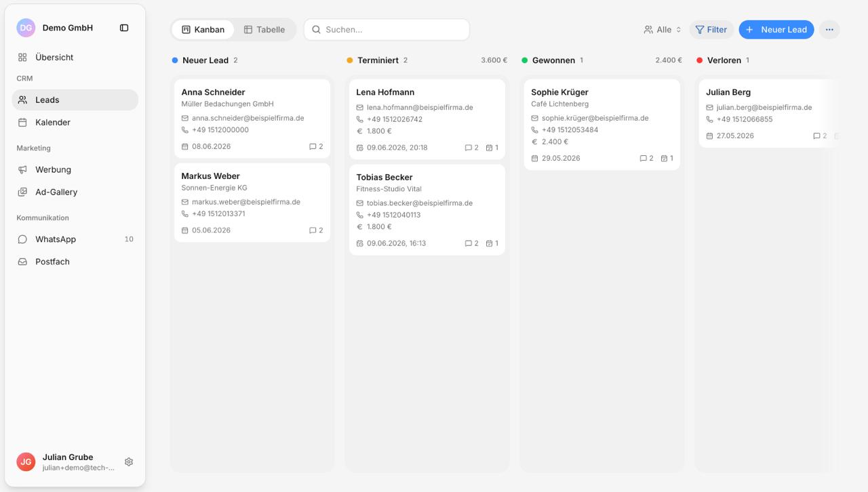Open the Alle user filter dropdown

pyautogui.click(x=663, y=30)
